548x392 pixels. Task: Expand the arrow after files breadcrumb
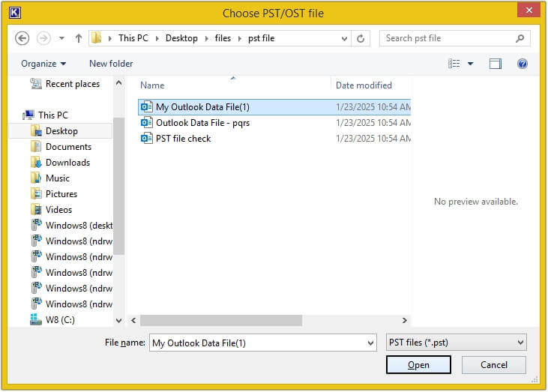pos(240,38)
